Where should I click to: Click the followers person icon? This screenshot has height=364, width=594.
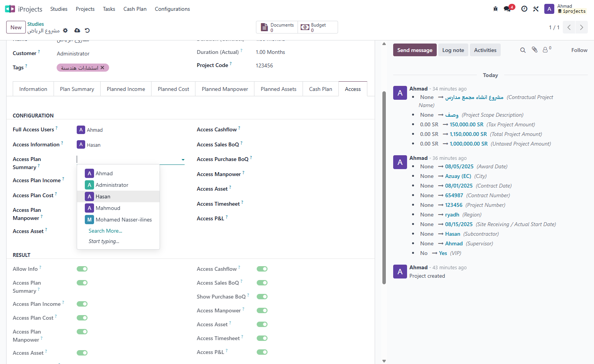pos(545,50)
